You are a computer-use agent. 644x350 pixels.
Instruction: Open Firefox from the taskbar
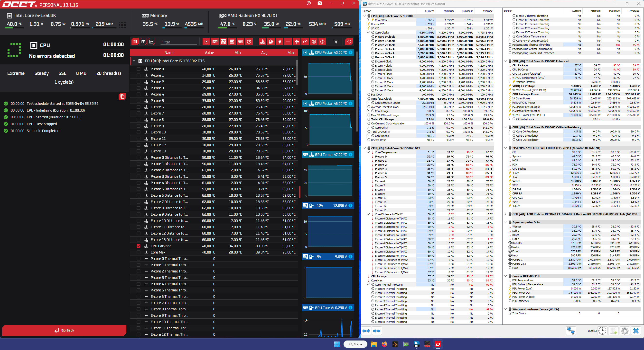384,344
